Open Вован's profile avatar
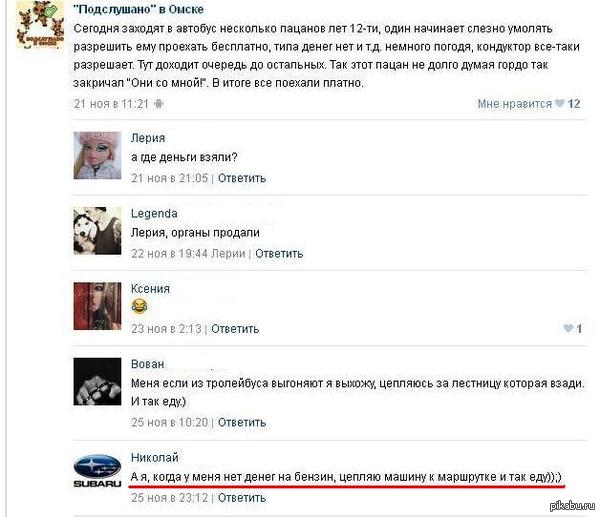Viewport: 600px width, 517px height. [x=97, y=382]
